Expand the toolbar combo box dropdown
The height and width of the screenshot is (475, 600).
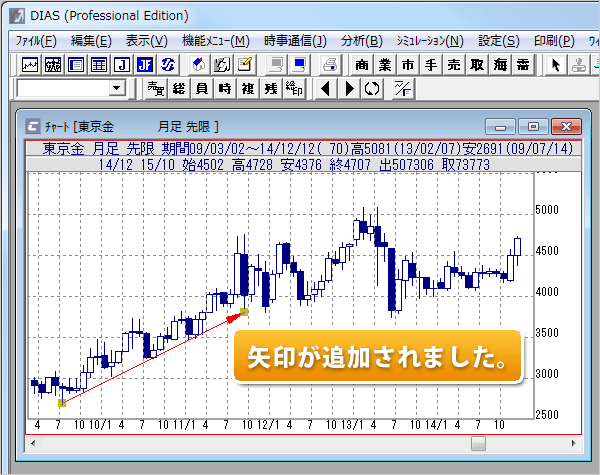coord(119,89)
